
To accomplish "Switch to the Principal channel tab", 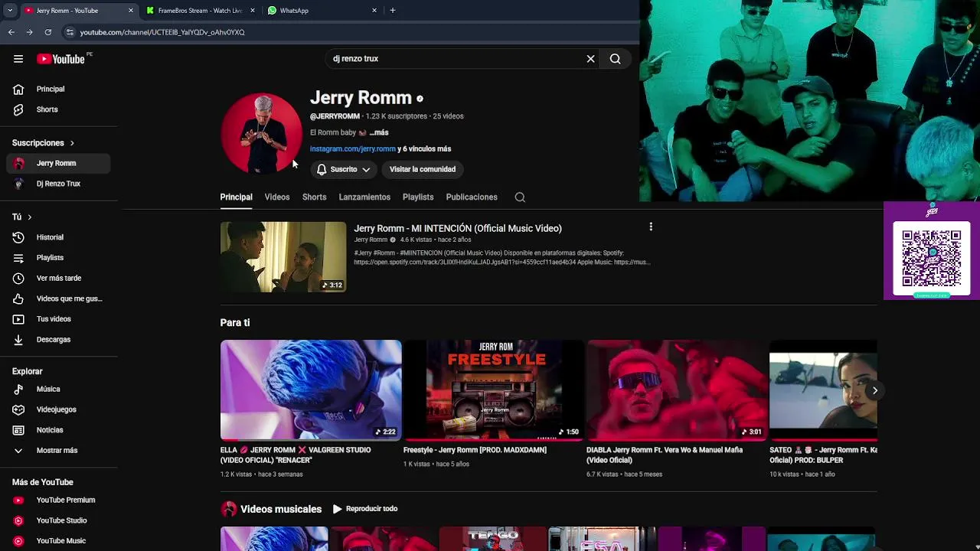I will [x=236, y=197].
